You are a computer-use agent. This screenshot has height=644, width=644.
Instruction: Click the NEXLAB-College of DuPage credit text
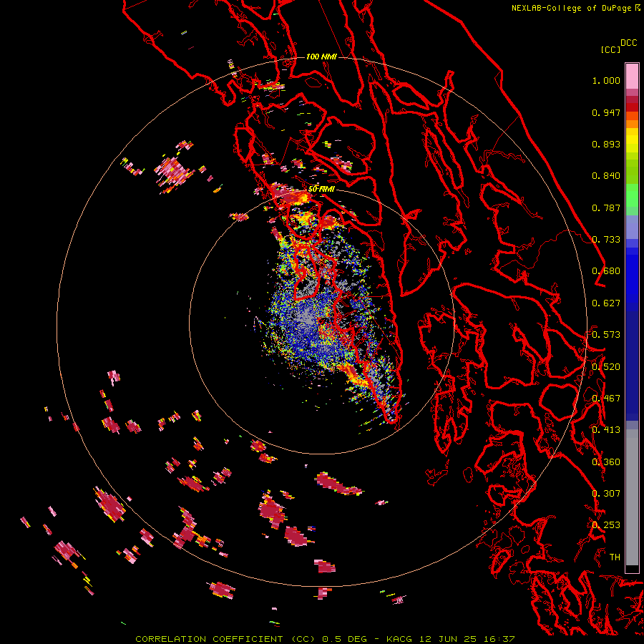(571, 8)
